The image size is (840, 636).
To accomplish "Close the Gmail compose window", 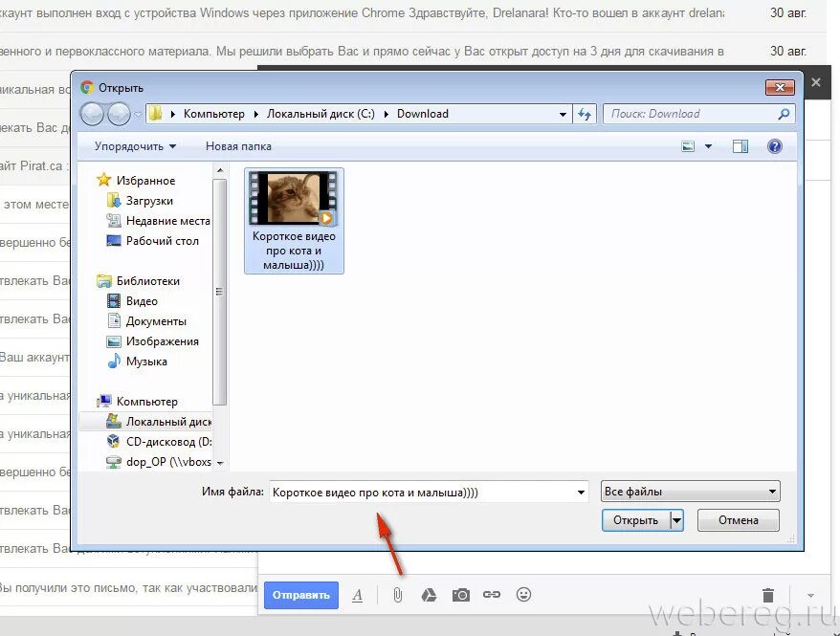I will [816, 82].
